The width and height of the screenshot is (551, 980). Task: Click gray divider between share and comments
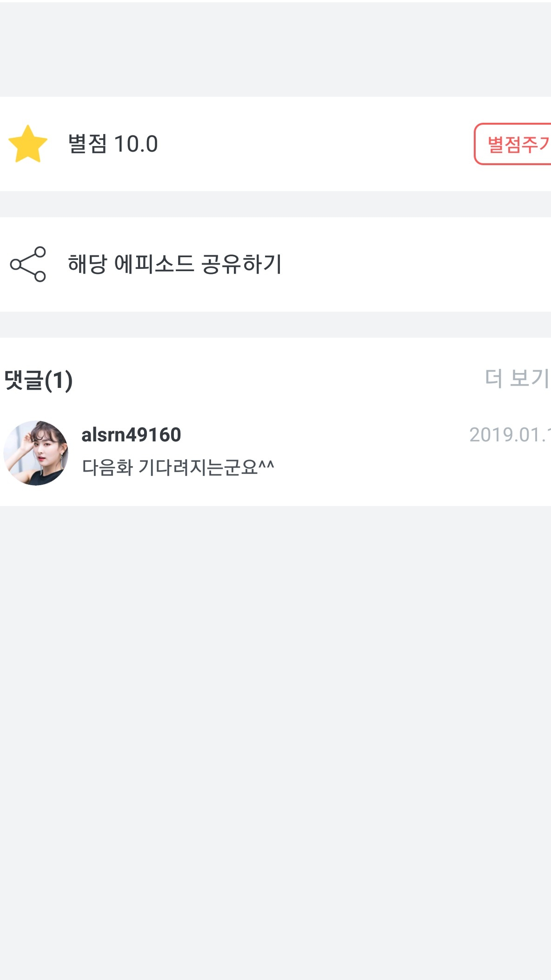(275, 325)
